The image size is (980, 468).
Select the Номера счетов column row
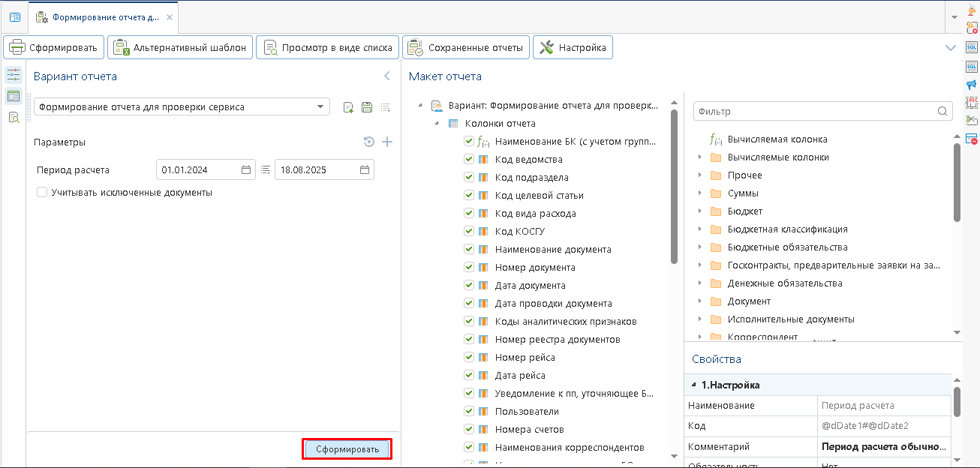[x=529, y=429]
